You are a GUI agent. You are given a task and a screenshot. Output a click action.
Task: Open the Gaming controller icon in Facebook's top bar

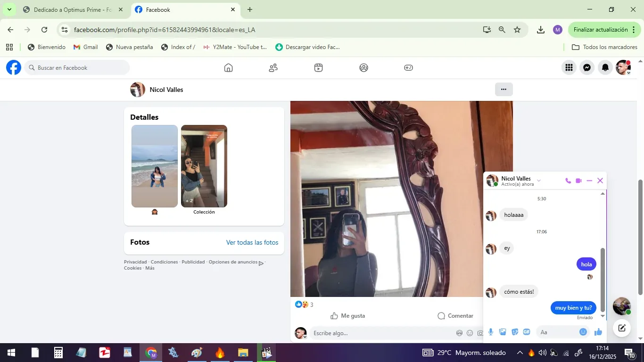click(x=409, y=68)
